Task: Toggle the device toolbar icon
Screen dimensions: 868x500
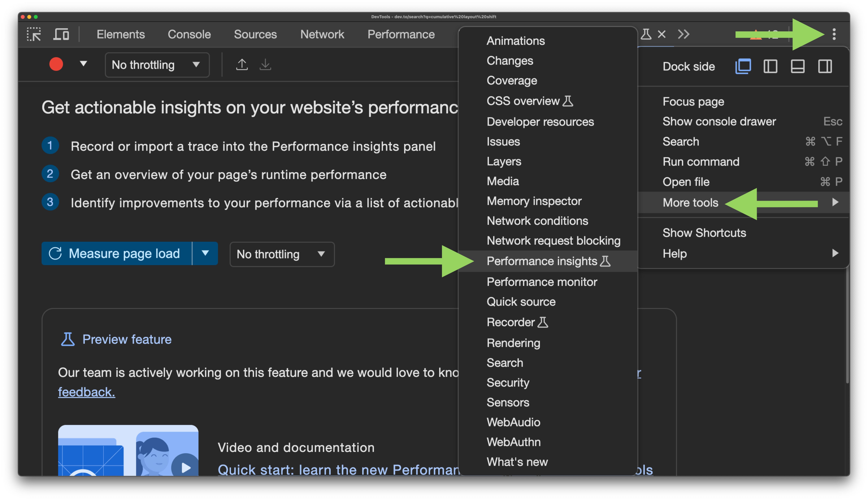Action: pyautogui.click(x=61, y=34)
